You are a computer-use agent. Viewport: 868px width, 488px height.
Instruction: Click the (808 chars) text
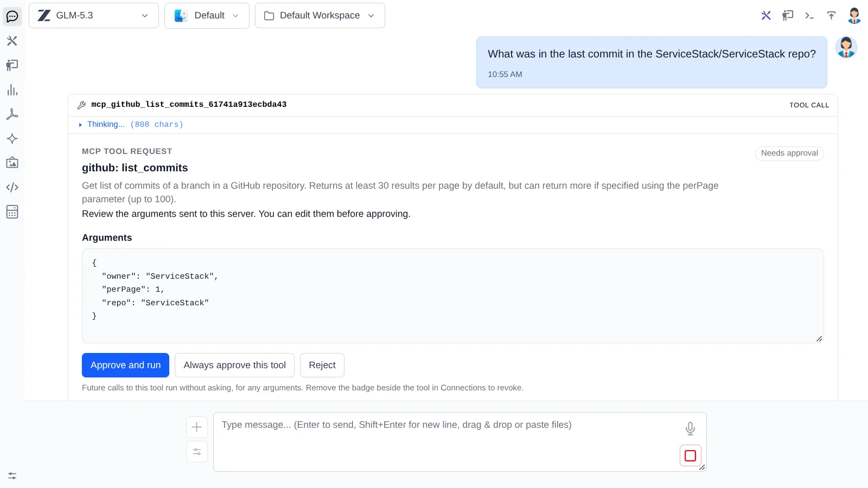[157, 125]
